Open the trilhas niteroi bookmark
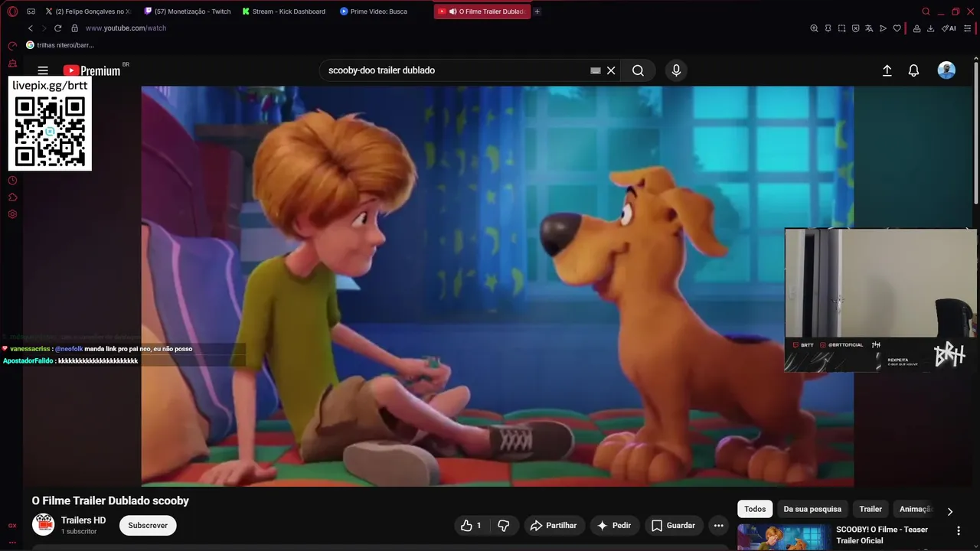Viewport: 980px width, 551px height. point(60,45)
